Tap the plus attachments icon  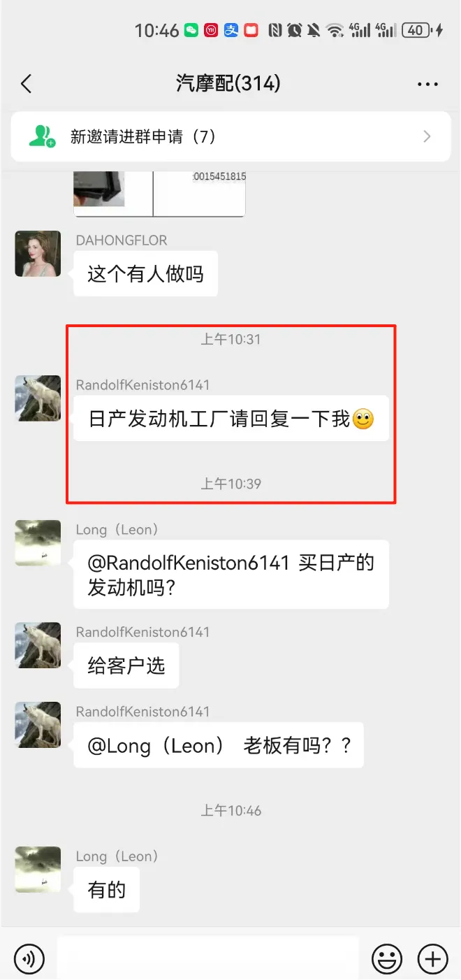[432, 958]
